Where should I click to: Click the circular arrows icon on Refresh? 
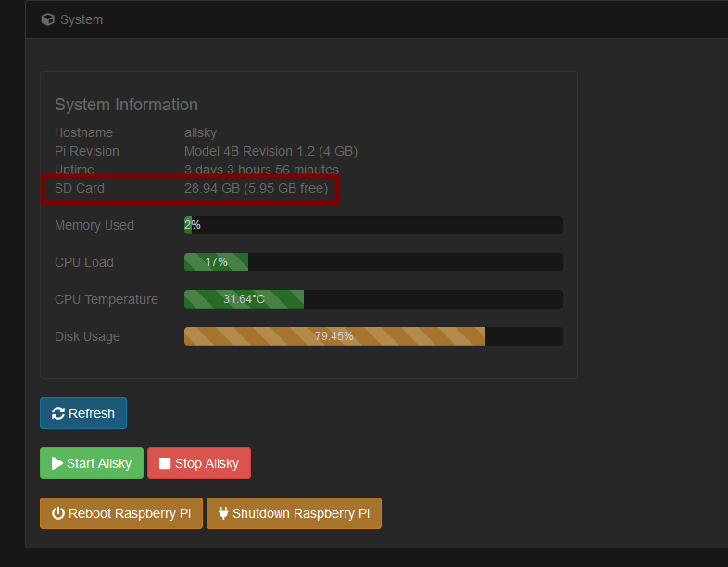pyautogui.click(x=58, y=413)
